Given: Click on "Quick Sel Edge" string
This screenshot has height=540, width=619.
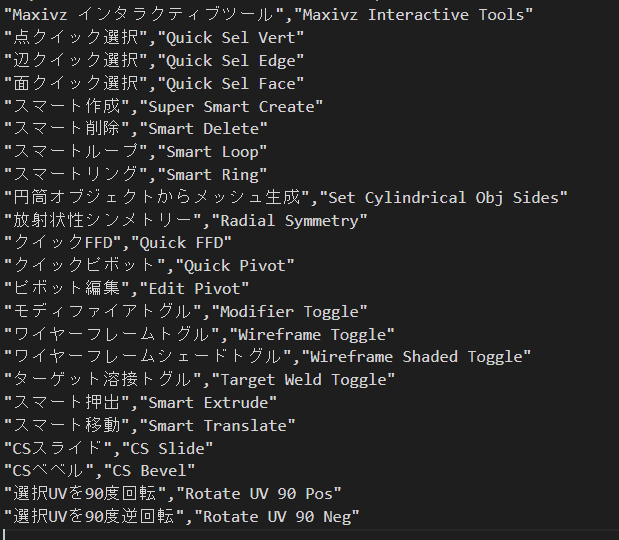Looking at the screenshot, I should 231,61.
